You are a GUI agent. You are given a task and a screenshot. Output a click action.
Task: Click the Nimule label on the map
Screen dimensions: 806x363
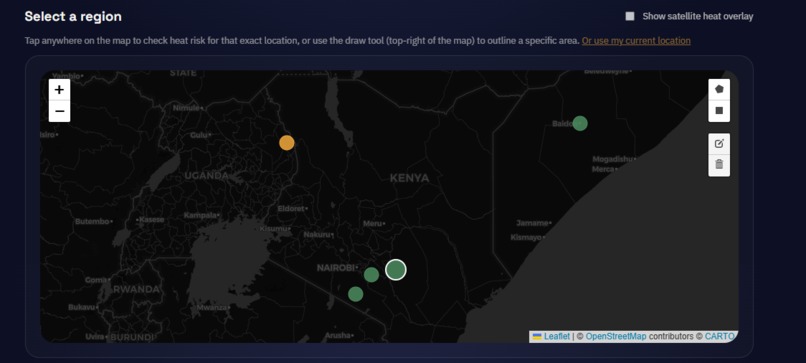(186, 108)
